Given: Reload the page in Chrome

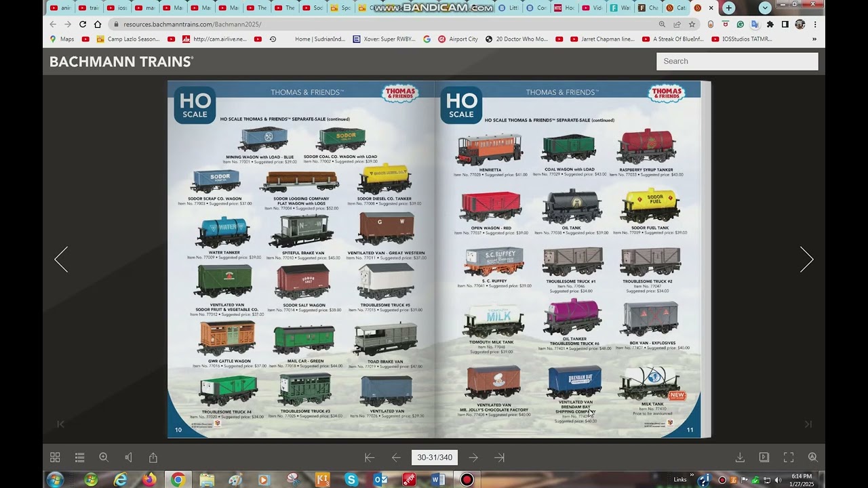Looking at the screenshot, I should pos(83,24).
